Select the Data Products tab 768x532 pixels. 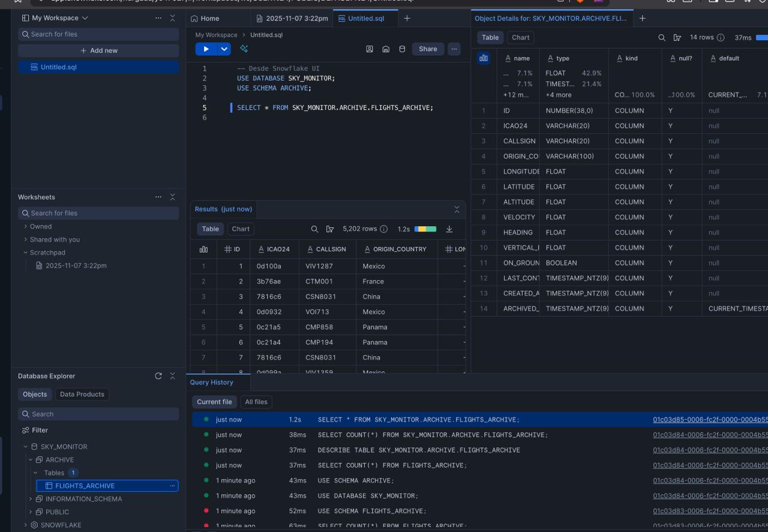tap(82, 395)
